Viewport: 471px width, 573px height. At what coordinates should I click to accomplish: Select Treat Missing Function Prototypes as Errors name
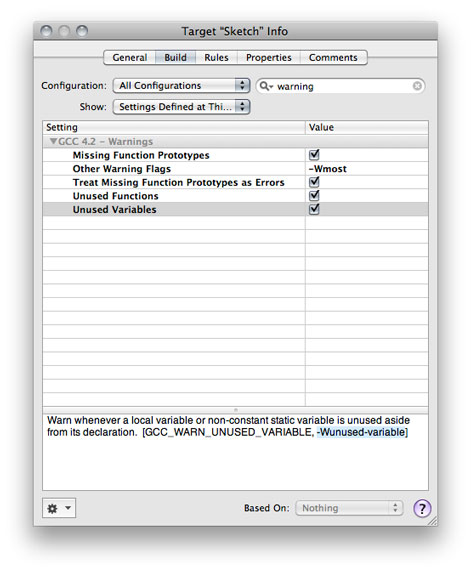[x=178, y=182]
